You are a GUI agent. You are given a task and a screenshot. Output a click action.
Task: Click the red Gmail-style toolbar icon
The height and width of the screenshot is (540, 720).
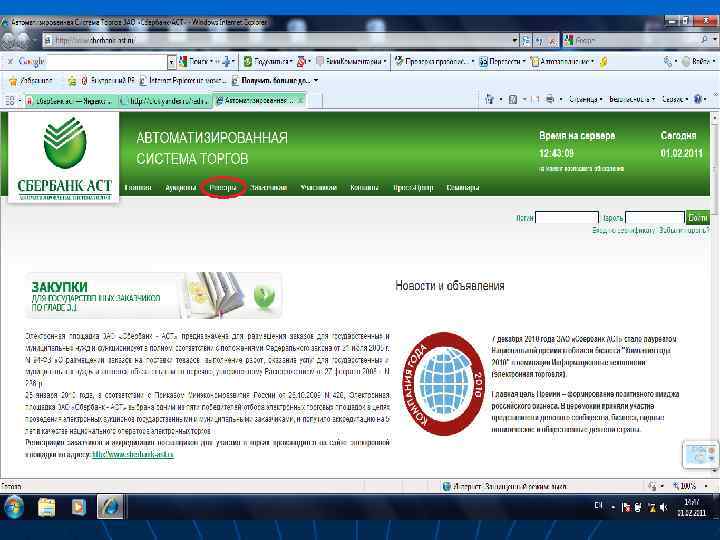tap(302, 61)
